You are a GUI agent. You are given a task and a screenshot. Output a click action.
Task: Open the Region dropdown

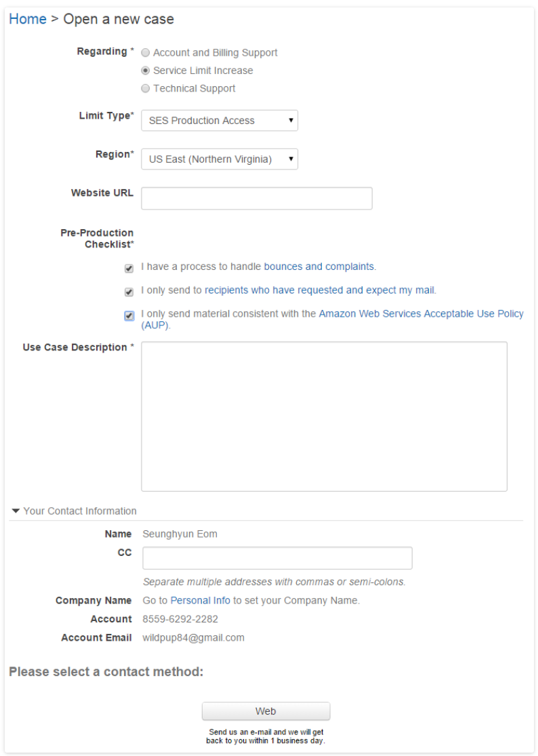point(220,159)
